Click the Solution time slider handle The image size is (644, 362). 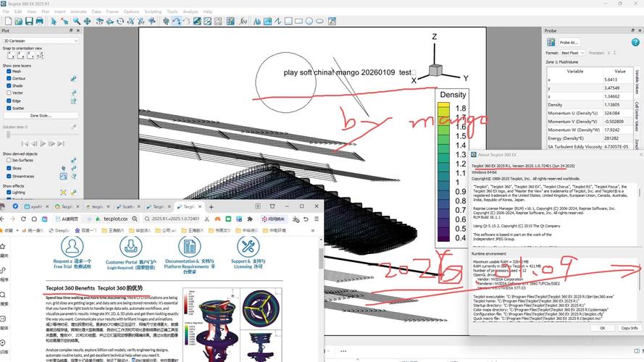point(8,135)
